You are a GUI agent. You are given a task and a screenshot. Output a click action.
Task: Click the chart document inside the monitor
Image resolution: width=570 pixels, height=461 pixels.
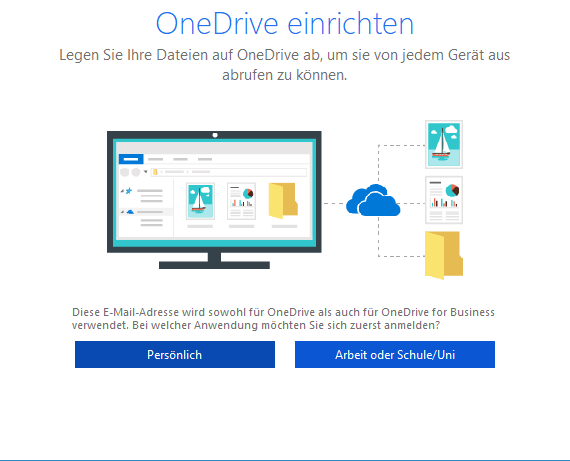coord(241,201)
